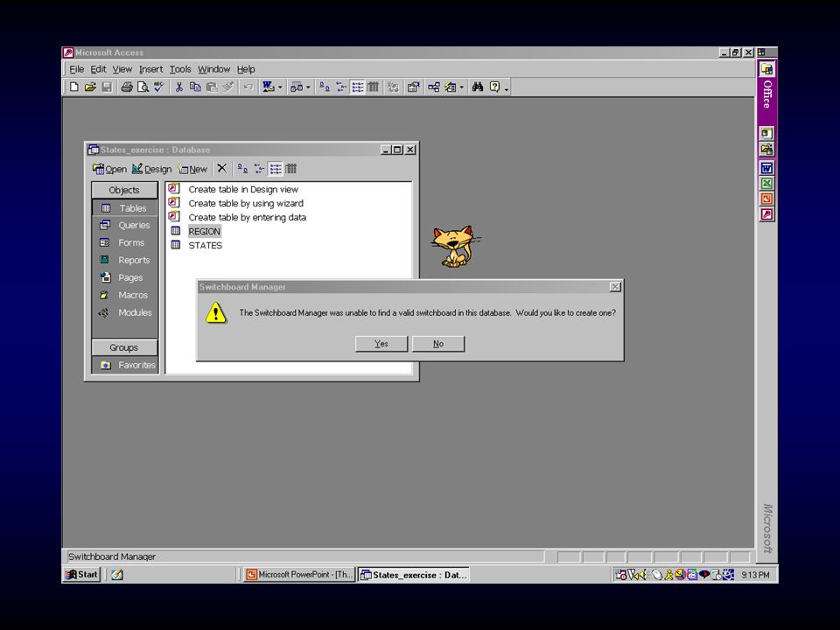Click the top icon on Office shortcut bar
The height and width of the screenshot is (630, 840).
pyautogui.click(x=766, y=69)
